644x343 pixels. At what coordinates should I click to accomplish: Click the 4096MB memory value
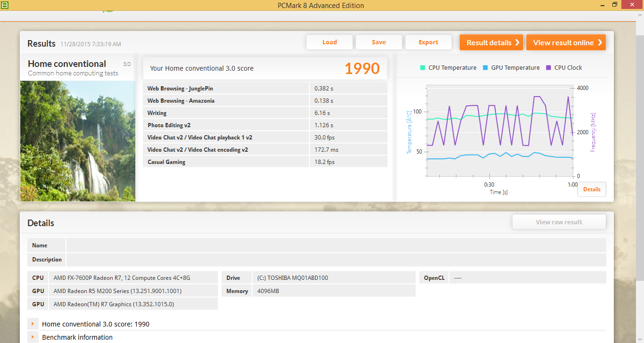[334, 291]
